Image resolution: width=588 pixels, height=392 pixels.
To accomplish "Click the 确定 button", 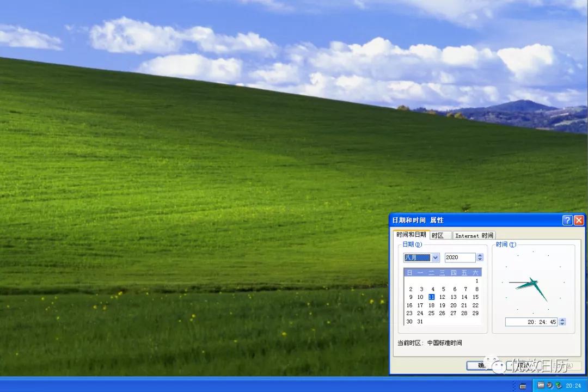I will pos(482,366).
